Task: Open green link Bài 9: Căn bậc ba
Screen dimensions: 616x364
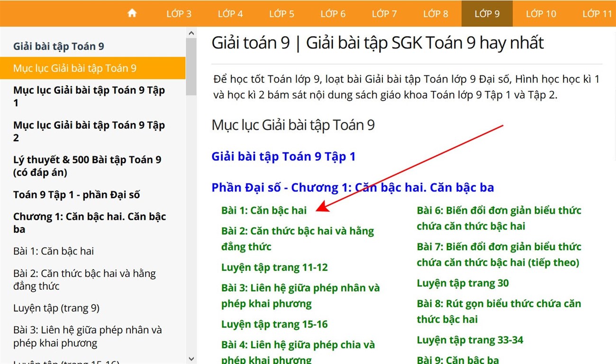Action: click(458, 360)
